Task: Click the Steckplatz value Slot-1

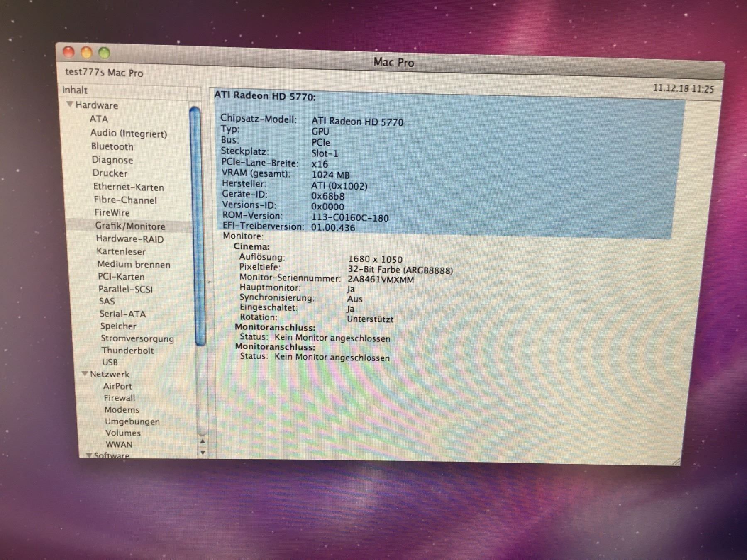Action: pyautogui.click(x=325, y=153)
